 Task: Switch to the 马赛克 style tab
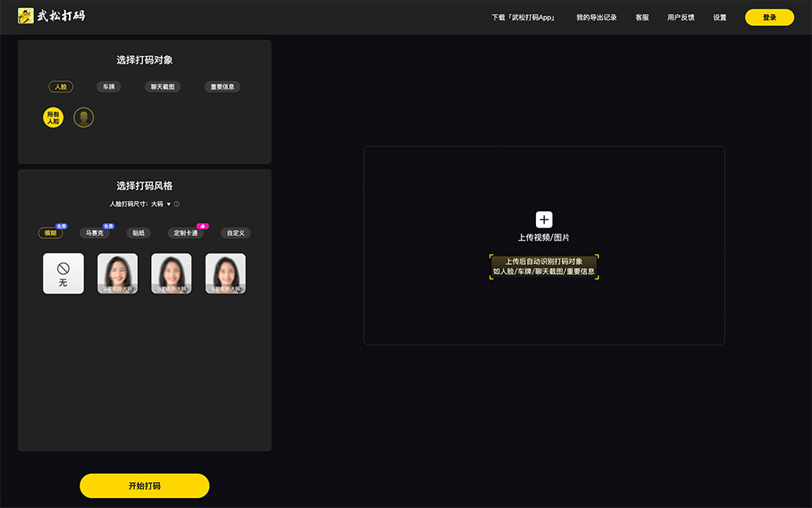pos(95,233)
